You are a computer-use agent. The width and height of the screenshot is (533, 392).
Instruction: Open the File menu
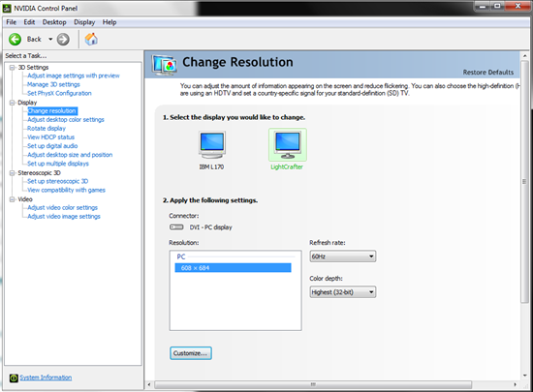12,22
